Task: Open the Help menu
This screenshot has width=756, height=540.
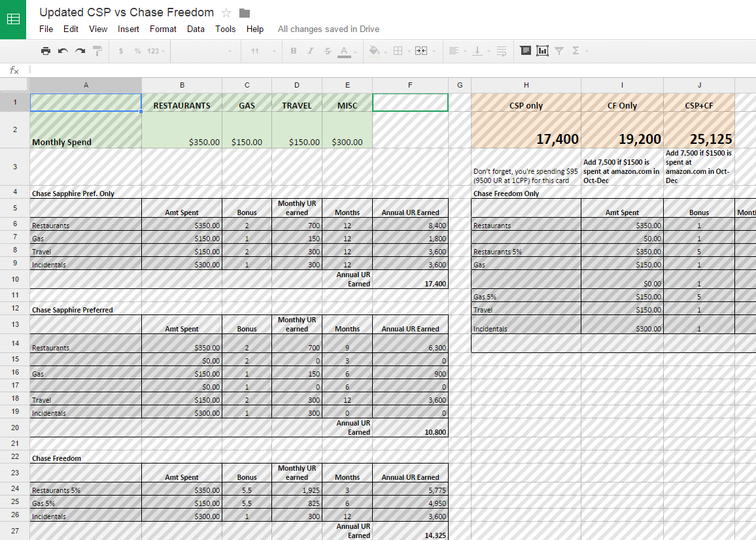Action: [255, 29]
